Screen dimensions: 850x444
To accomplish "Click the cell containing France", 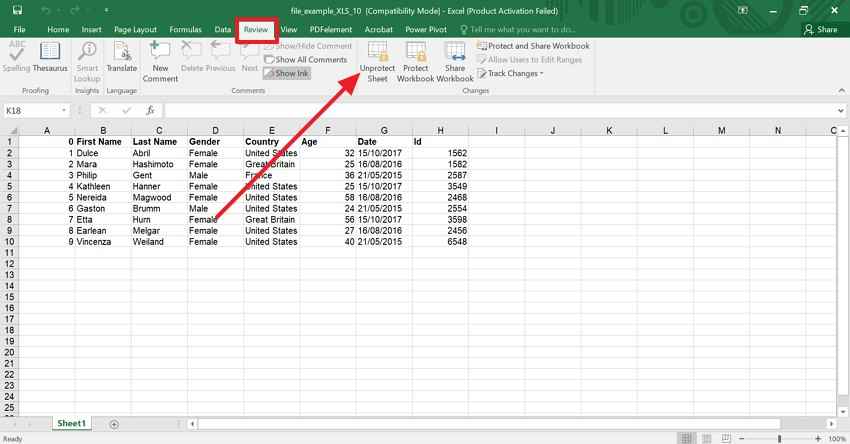I will click(272, 175).
